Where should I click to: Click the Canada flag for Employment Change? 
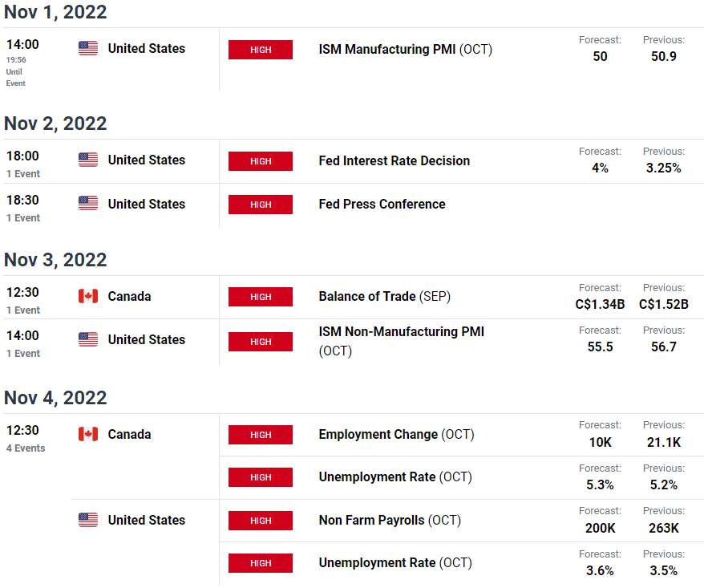88,434
